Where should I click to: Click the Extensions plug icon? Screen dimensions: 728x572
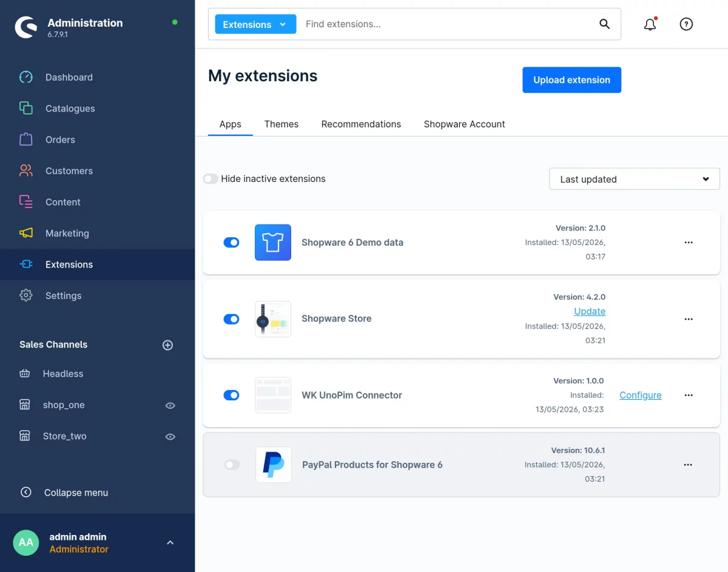(x=26, y=264)
